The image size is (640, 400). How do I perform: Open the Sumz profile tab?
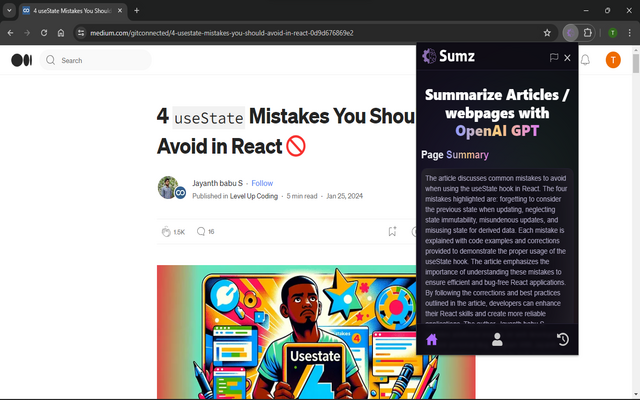(x=497, y=339)
